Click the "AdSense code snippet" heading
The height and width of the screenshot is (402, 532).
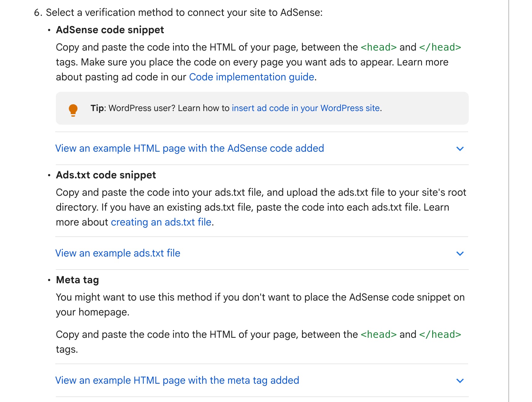pos(110,30)
